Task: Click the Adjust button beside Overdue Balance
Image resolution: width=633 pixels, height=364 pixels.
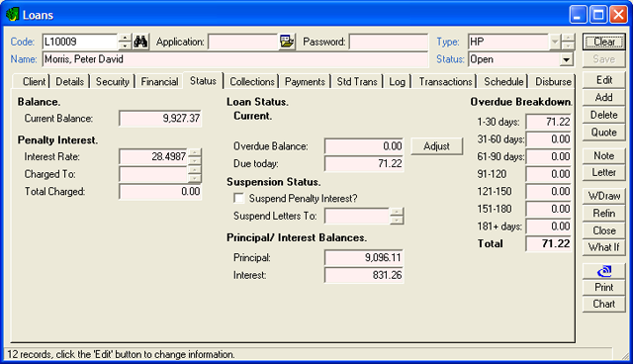Action: tap(436, 146)
